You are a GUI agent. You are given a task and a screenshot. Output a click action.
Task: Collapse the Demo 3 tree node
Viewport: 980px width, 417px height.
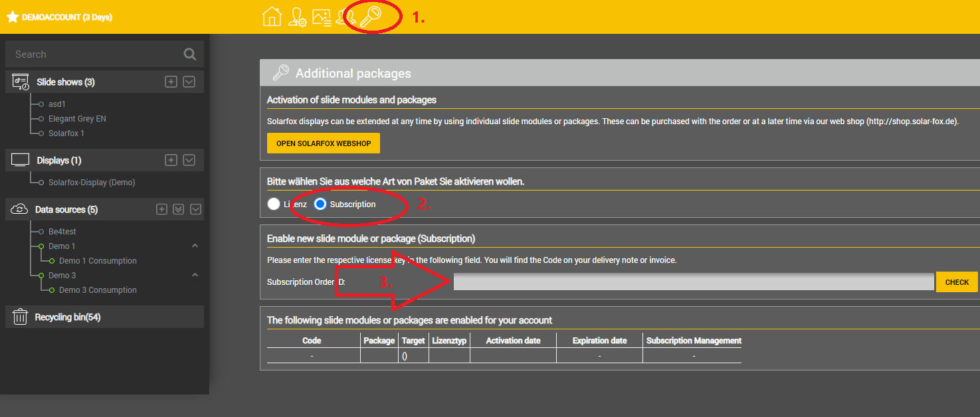pos(195,275)
